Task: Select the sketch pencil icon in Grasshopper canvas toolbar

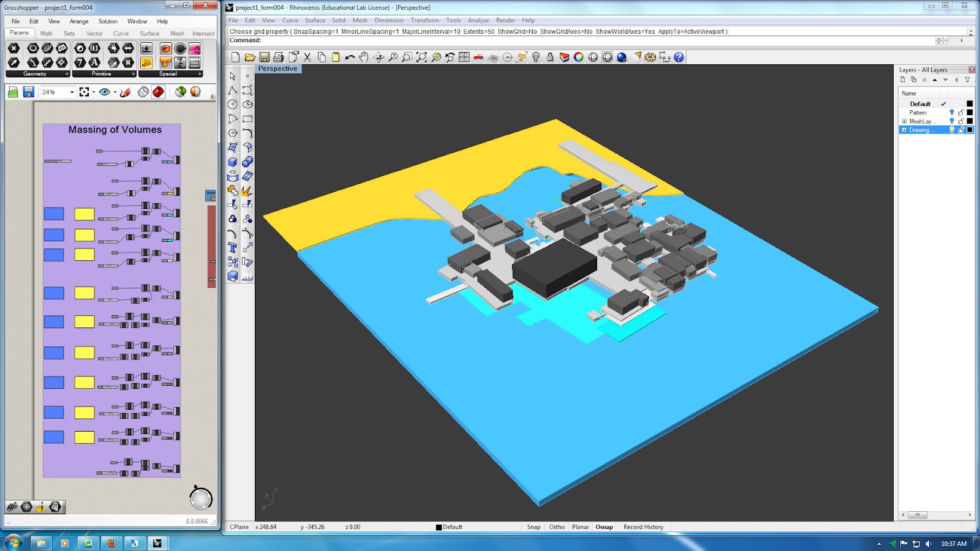Action: click(x=124, y=92)
